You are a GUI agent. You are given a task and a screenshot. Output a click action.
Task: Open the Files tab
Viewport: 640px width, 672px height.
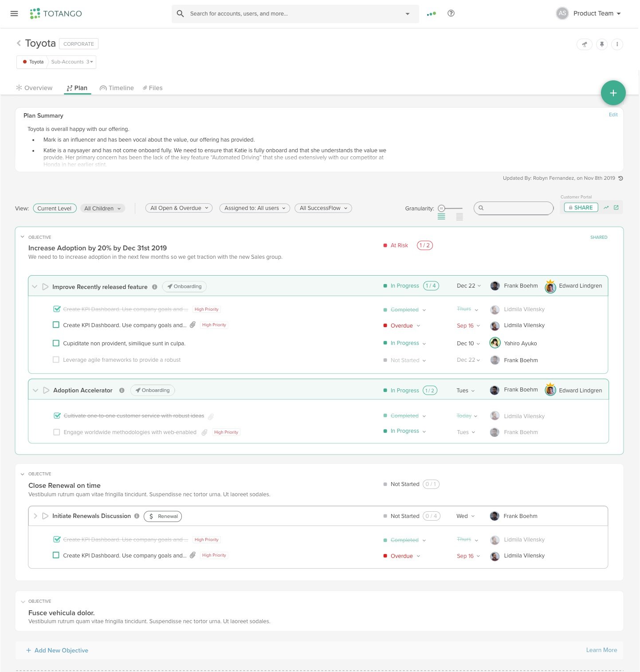coord(153,88)
